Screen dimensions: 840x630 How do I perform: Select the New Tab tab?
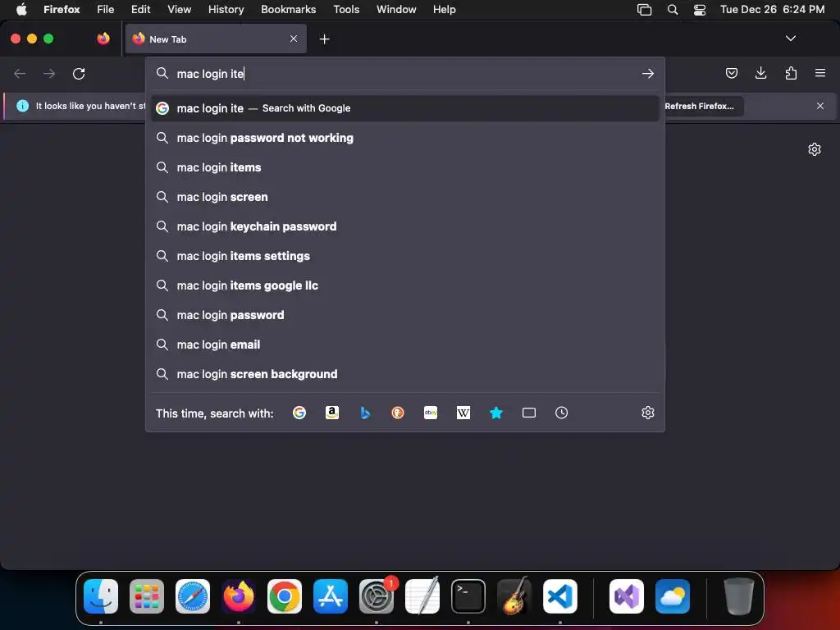click(216, 39)
